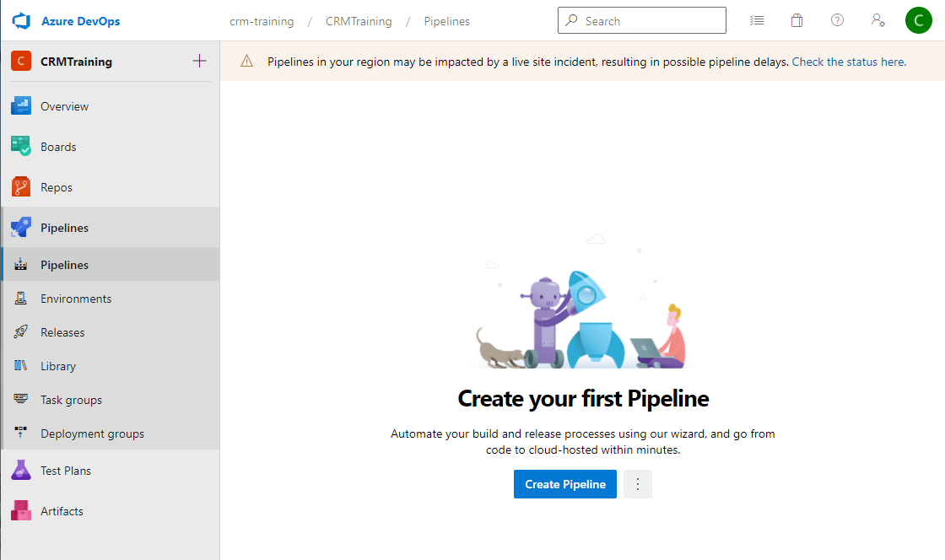
Task: Select the Pipelines sub-item with factory icon
Action: [x=111, y=264]
